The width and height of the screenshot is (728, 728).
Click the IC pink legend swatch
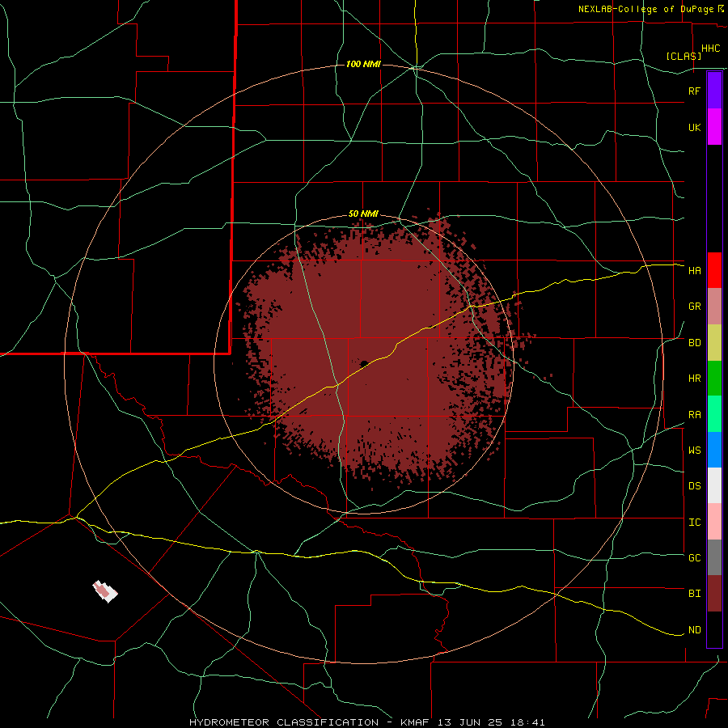(714, 522)
